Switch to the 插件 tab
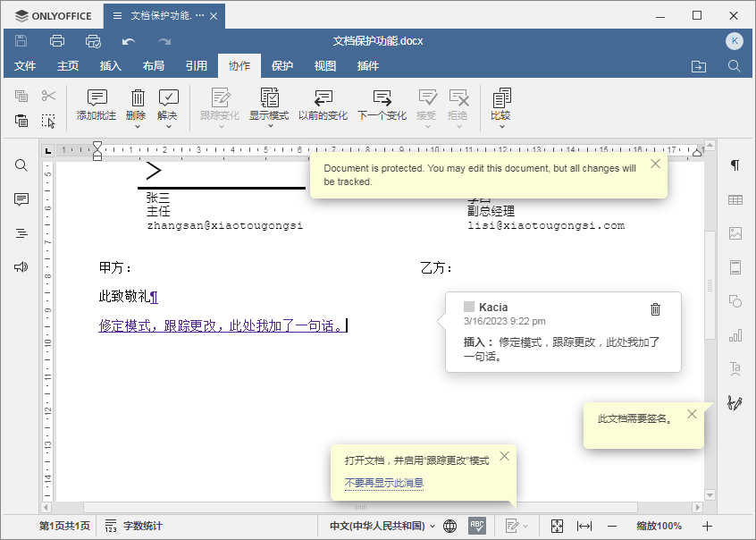Image resolution: width=756 pixels, height=540 pixels. pyautogui.click(x=368, y=66)
